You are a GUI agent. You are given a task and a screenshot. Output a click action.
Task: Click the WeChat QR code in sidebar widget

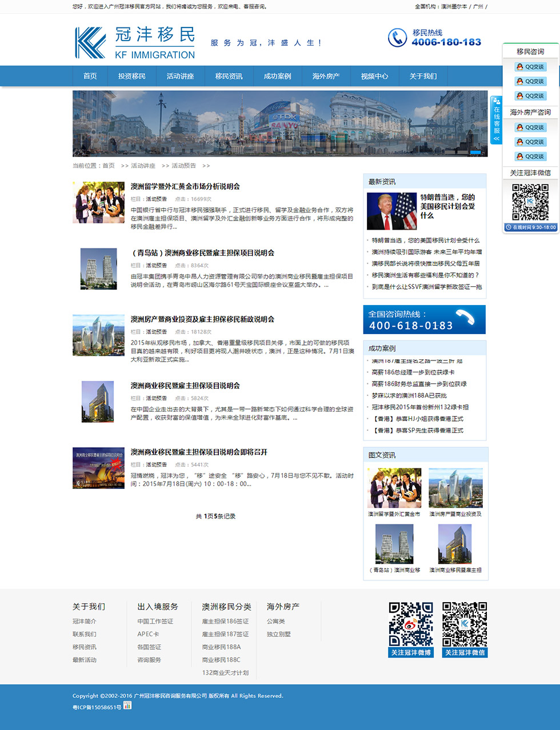(530, 202)
